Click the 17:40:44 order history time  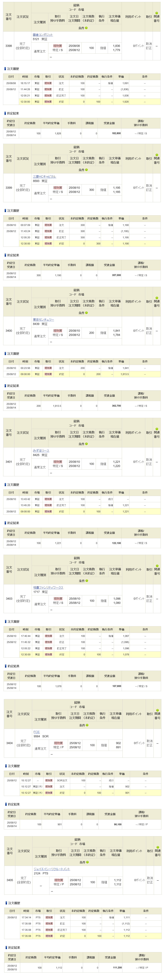point(26,636)
